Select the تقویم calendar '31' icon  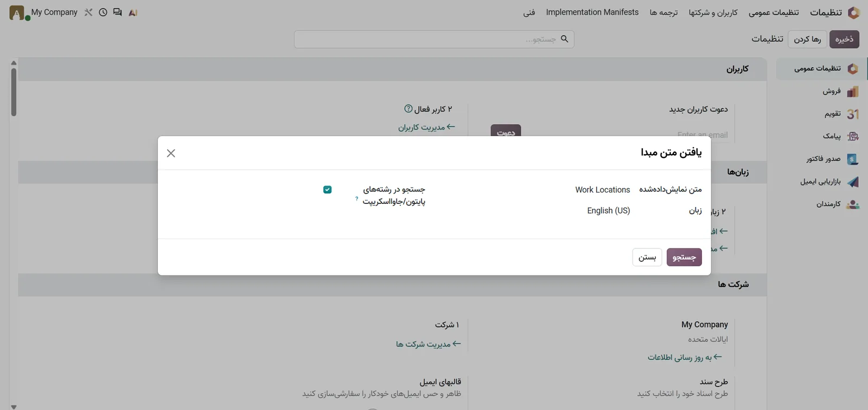[x=853, y=114]
